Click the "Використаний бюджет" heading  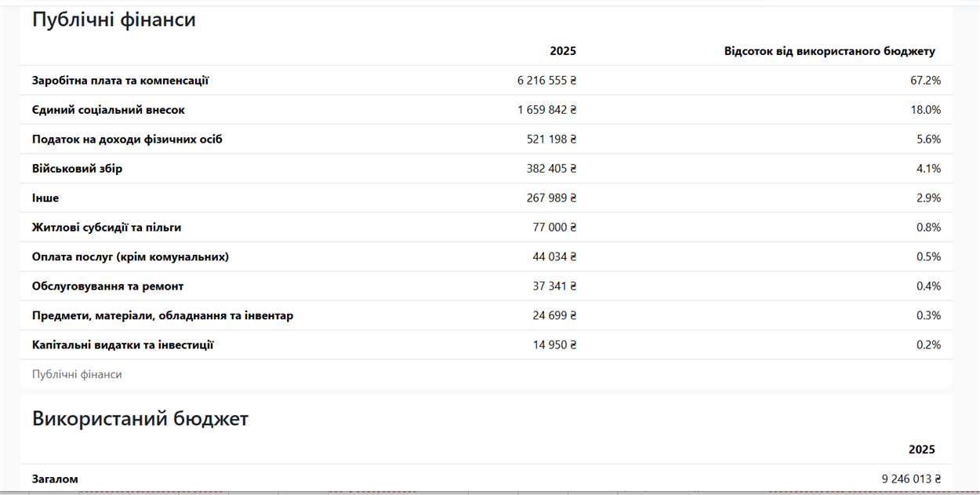point(140,419)
